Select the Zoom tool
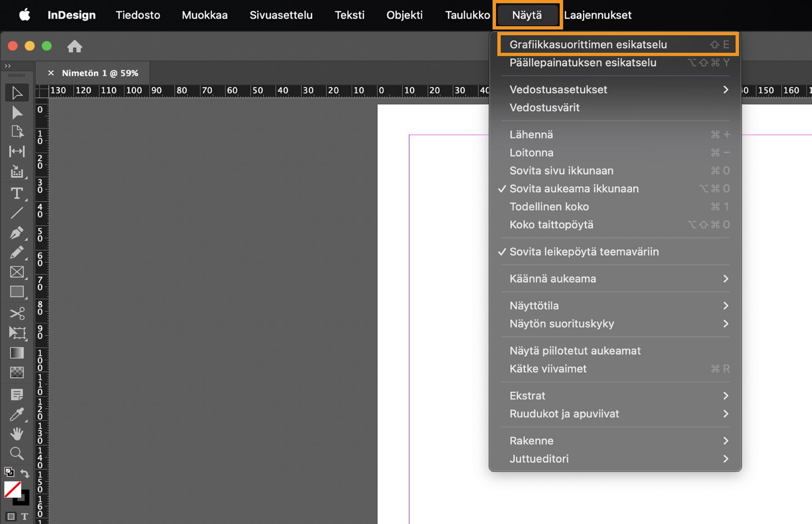This screenshot has width=812, height=524. click(17, 453)
